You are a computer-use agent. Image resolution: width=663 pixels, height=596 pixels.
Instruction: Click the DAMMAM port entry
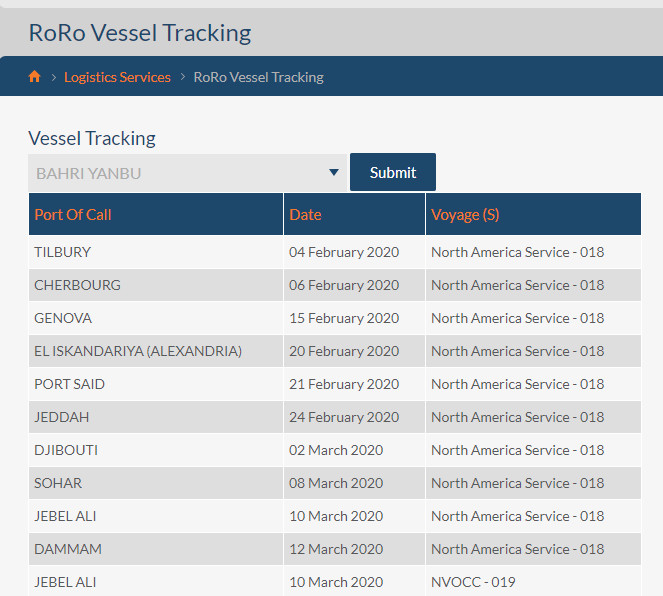pos(68,549)
